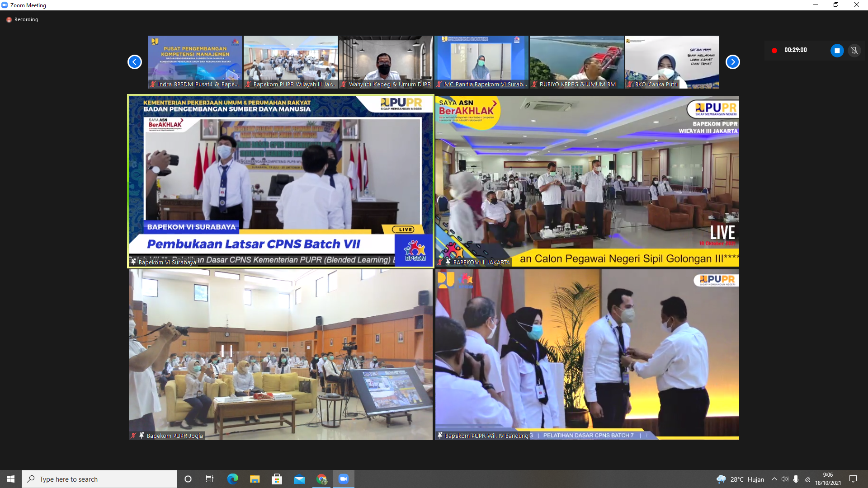Open File Explorer from the taskbar
868x488 pixels.
255,479
